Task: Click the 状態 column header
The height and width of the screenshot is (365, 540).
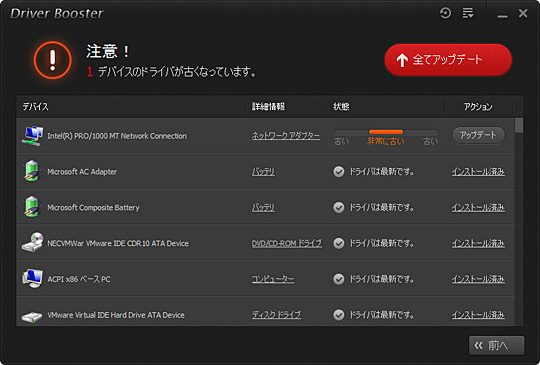Action: tap(341, 107)
